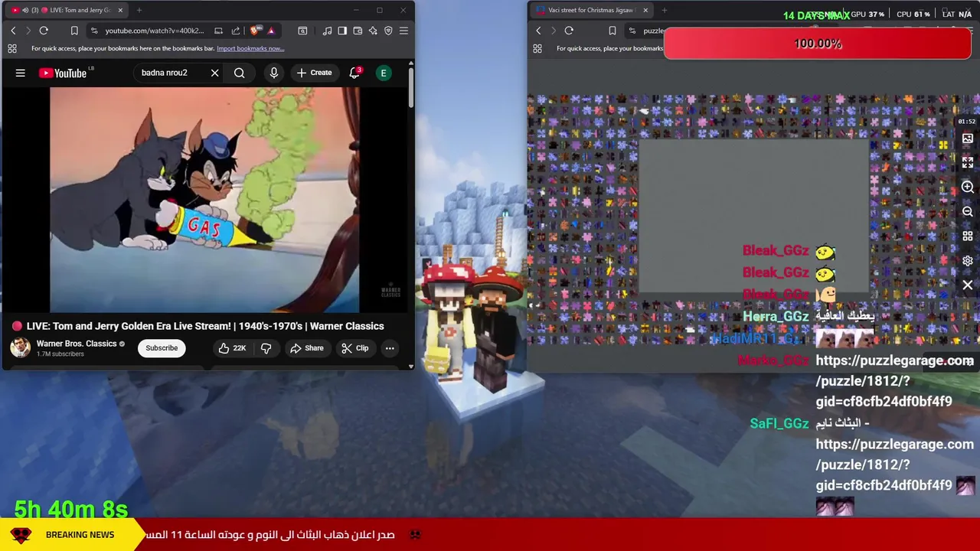The width and height of the screenshot is (980, 551).
Task: Click the red 100.00% progress bar
Action: [818, 44]
